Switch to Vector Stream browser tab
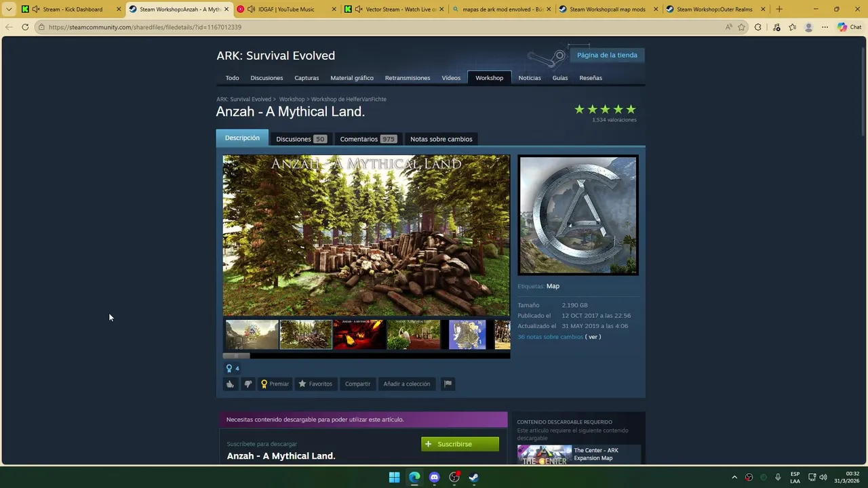 393,9
